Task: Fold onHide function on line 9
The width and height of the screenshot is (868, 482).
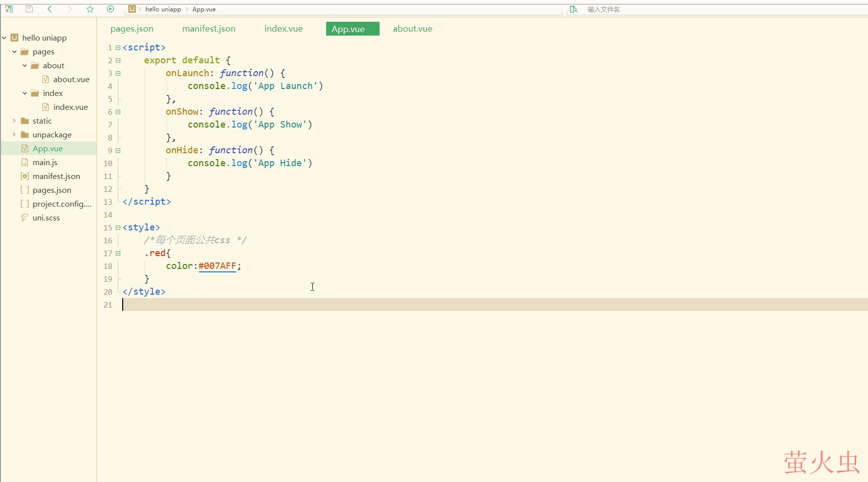Action: [118, 150]
